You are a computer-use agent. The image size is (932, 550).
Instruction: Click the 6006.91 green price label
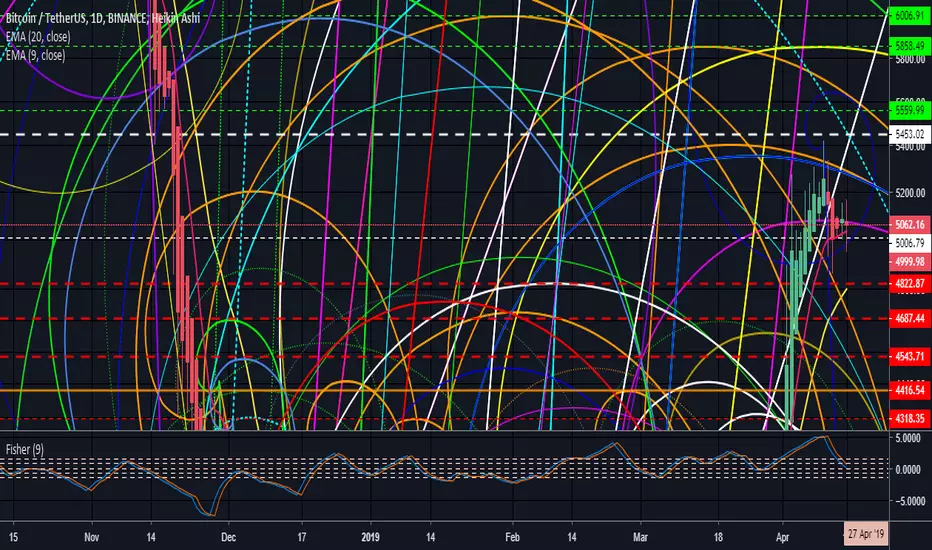tap(909, 16)
